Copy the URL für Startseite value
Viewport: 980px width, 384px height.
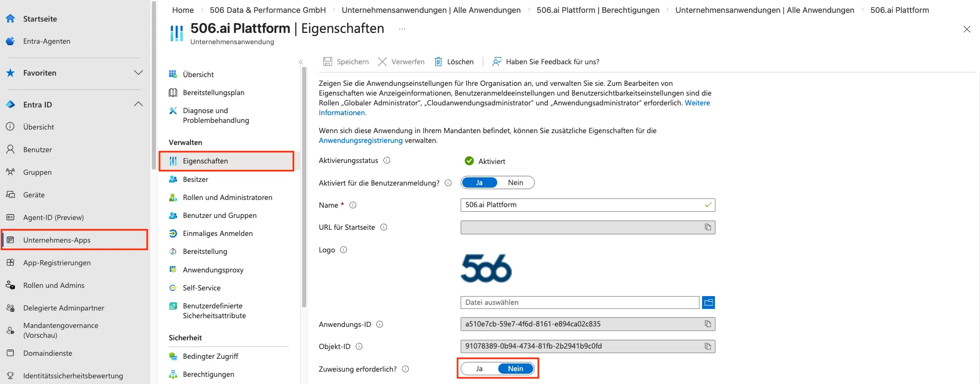click(x=708, y=227)
